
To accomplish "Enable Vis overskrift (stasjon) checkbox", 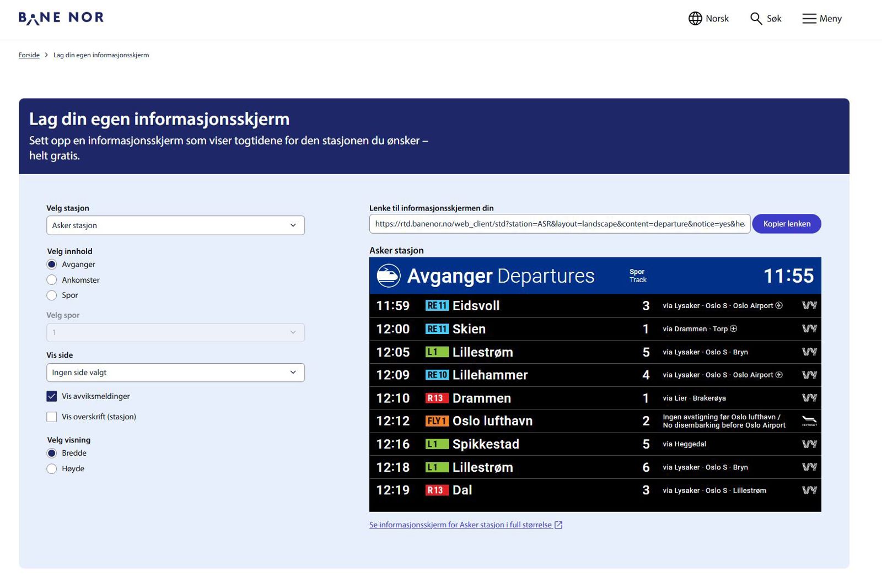I will click(52, 417).
